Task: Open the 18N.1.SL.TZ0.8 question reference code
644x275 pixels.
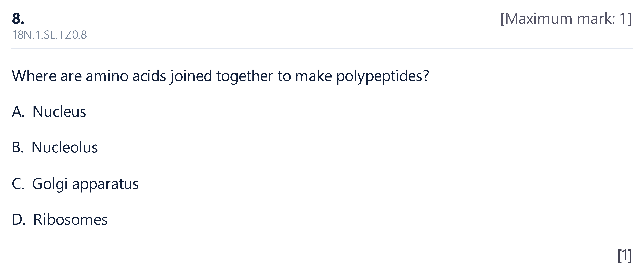Action: [x=49, y=35]
